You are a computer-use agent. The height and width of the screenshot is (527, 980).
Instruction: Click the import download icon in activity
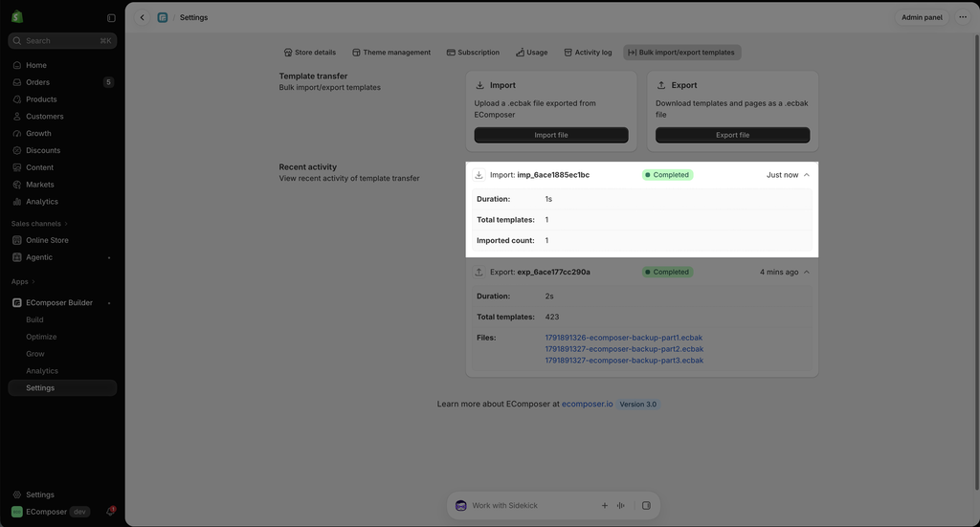coord(479,175)
